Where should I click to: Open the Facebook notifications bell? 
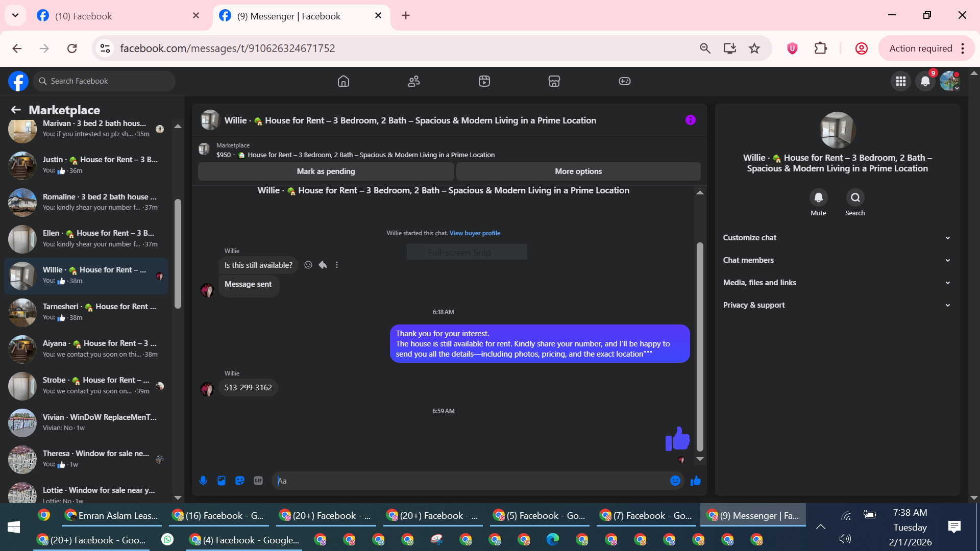pyautogui.click(x=925, y=81)
